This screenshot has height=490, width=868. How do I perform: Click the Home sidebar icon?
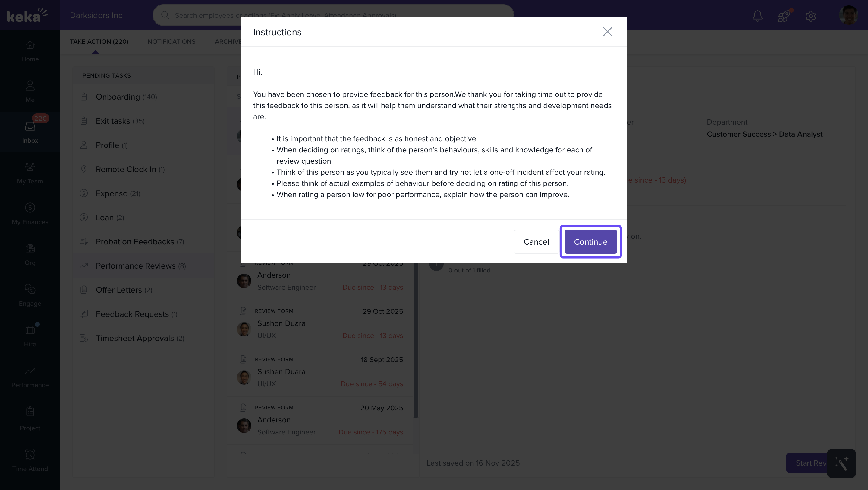30,51
